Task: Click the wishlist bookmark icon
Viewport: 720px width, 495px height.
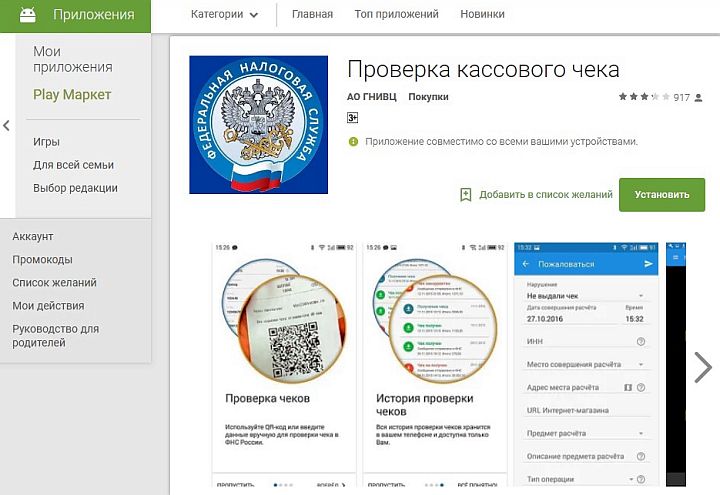Action: (466, 195)
